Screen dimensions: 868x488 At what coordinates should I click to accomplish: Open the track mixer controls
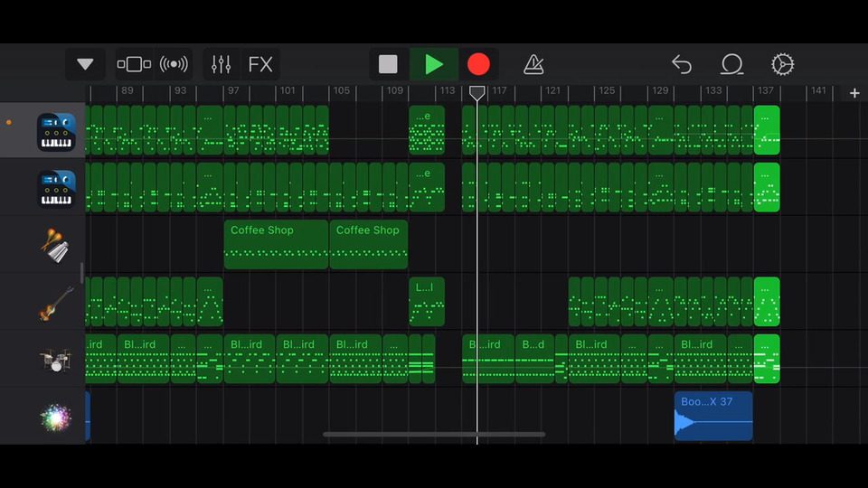(x=221, y=64)
